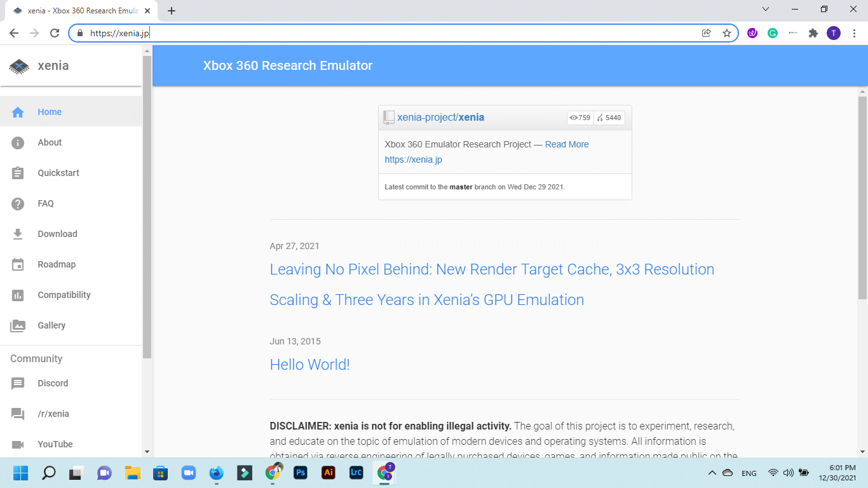Image resolution: width=868 pixels, height=488 pixels.
Task: Open the /r/xenia community link
Action: point(71,414)
